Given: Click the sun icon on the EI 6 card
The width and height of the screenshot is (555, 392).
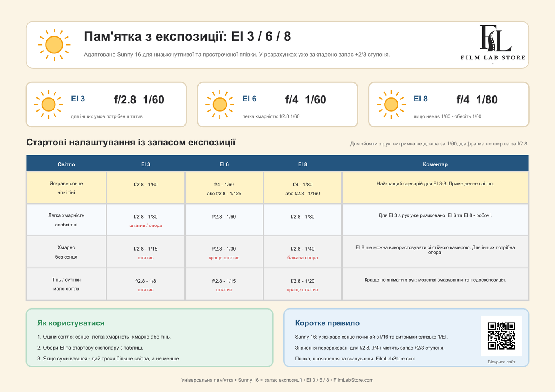Looking at the screenshot, I should [220, 105].
